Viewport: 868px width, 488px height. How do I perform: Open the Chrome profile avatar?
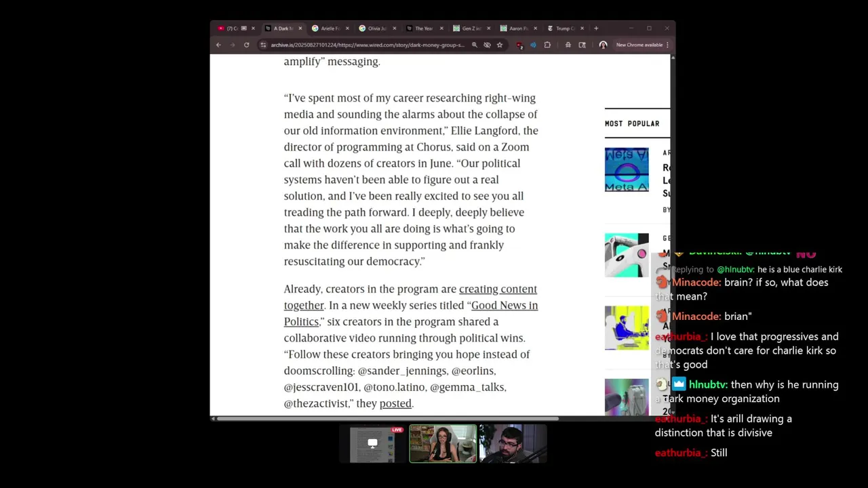603,45
